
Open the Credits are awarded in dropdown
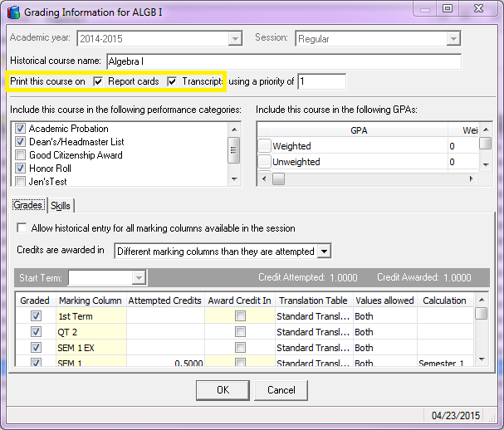[325, 251]
